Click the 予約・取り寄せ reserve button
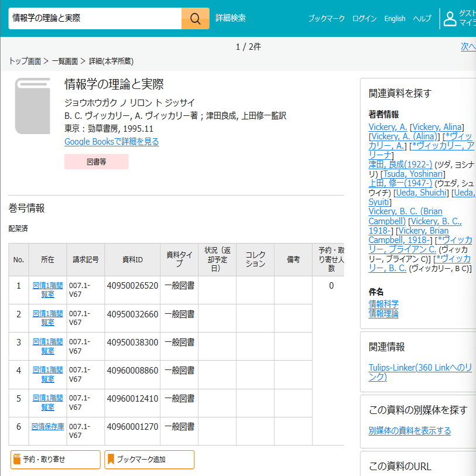 pyautogui.click(x=56, y=459)
